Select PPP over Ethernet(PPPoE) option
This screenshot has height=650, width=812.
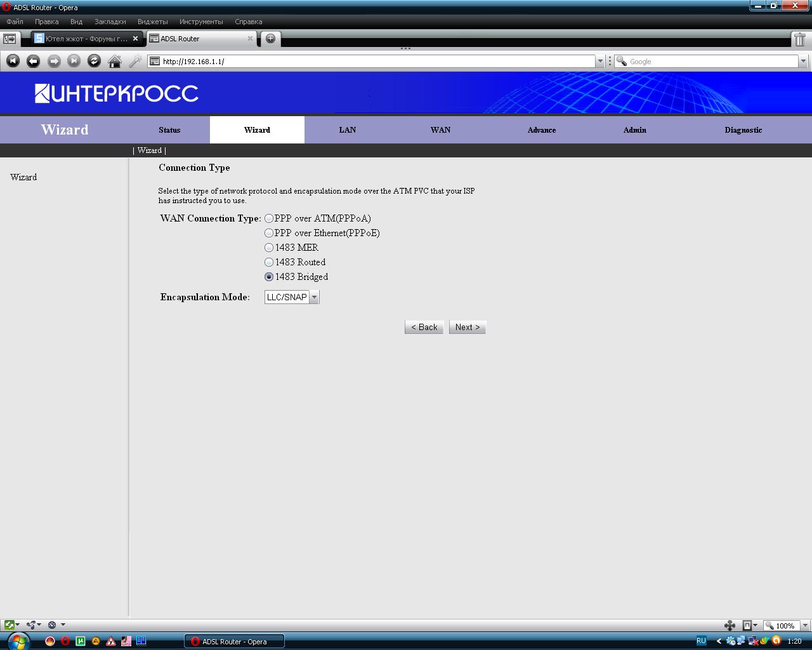(269, 233)
